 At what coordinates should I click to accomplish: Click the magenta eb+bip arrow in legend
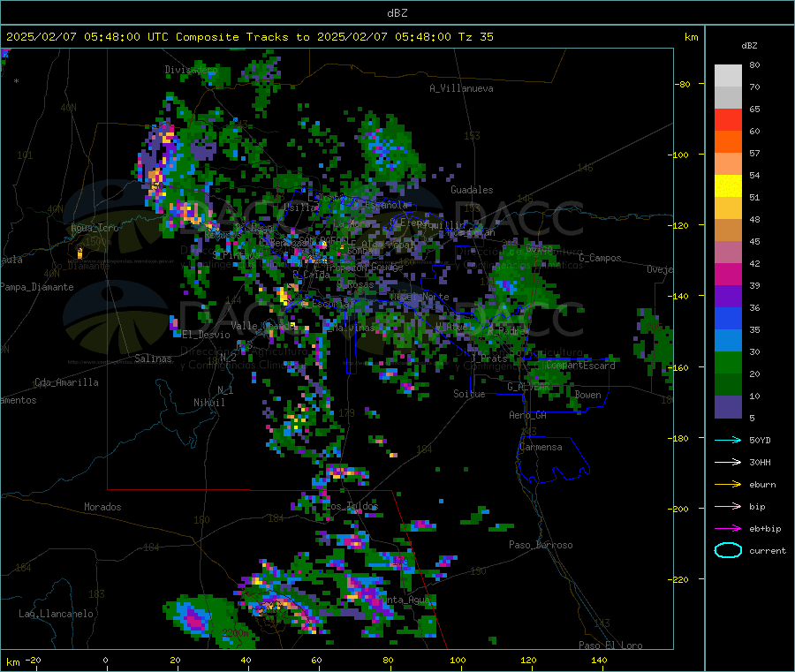coord(728,529)
